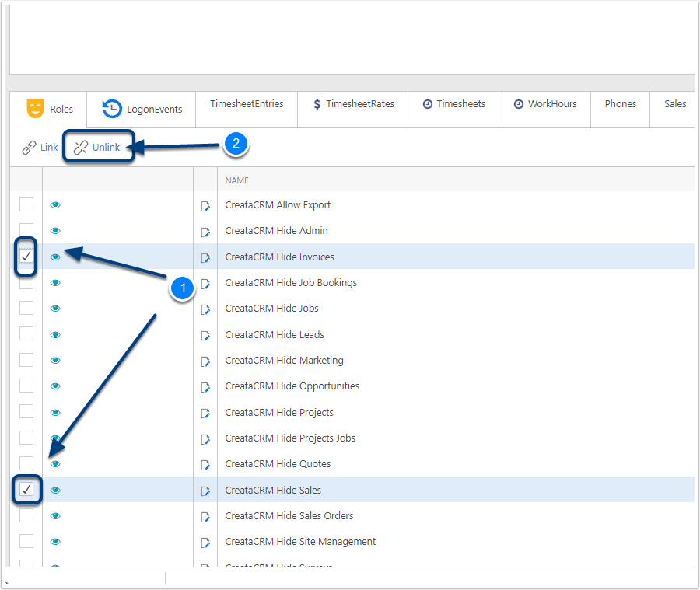Click the 'CreataCRM Hide Marketing' name text
700x590 pixels.
(x=285, y=361)
